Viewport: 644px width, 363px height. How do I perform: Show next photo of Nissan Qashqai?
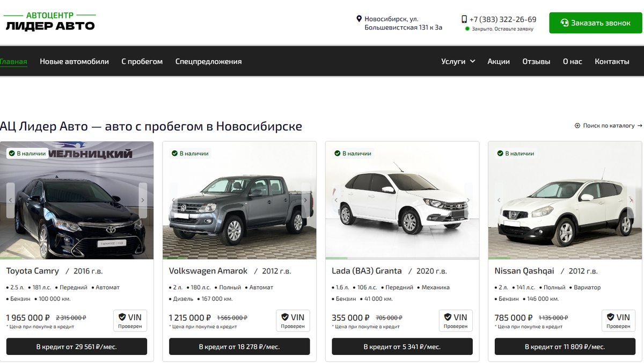631,200
